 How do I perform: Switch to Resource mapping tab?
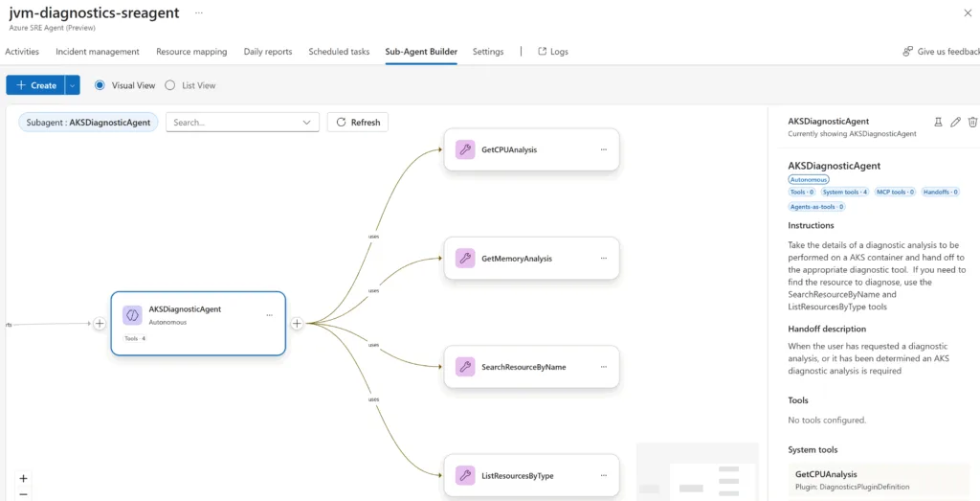[x=191, y=52]
